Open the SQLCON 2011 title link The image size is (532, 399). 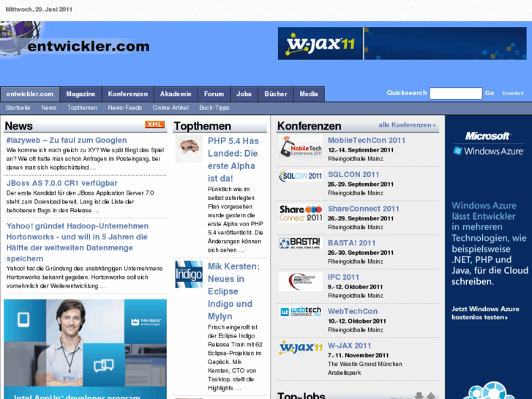click(x=353, y=174)
